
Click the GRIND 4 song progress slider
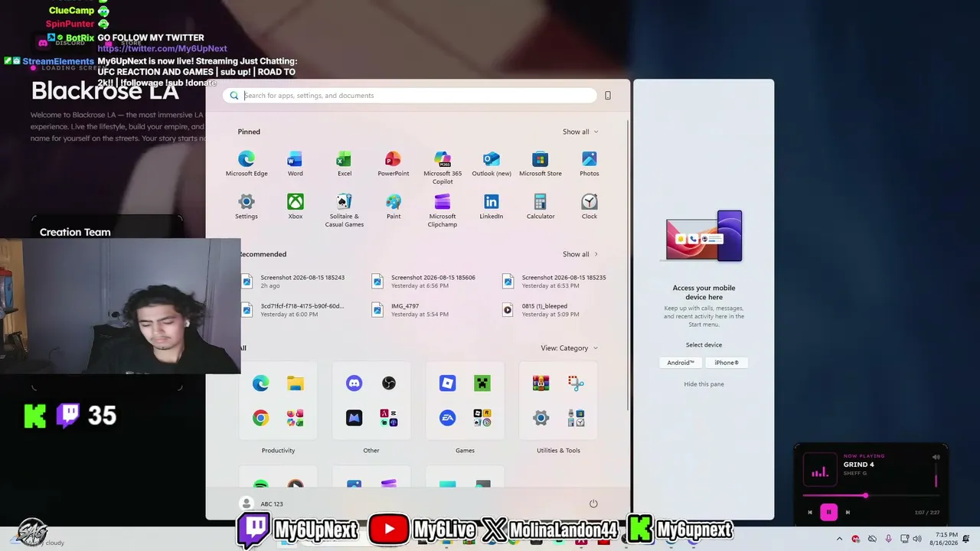coord(871,496)
